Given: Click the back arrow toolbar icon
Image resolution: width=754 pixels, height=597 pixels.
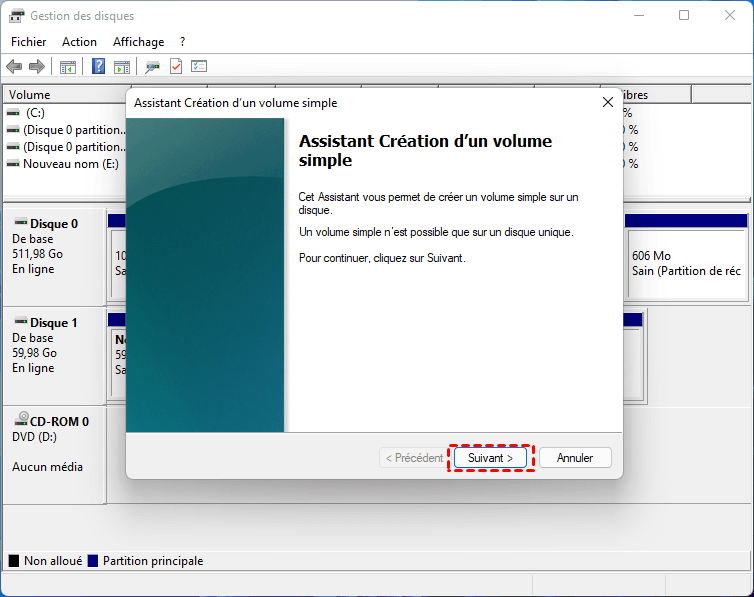Looking at the screenshot, I should (14, 66).
